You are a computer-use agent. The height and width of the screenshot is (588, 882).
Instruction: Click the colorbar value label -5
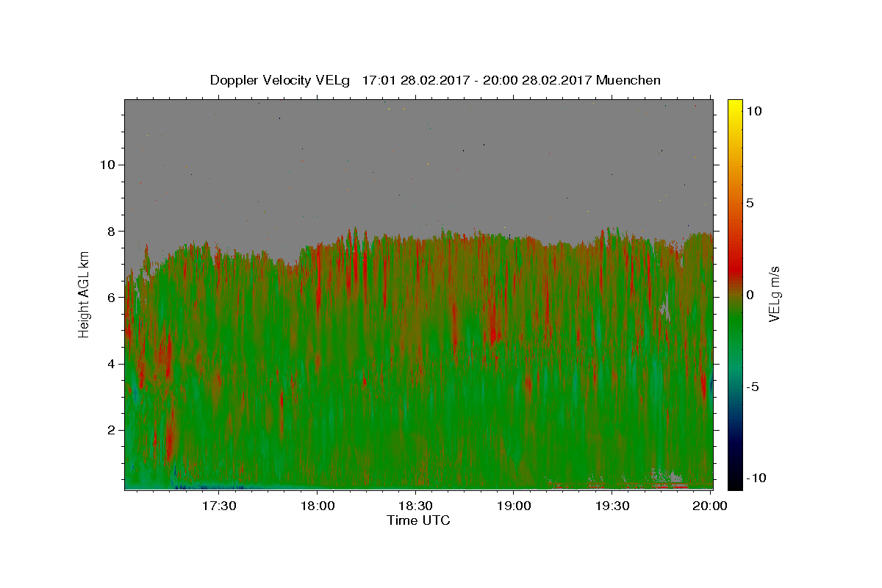point(753,387)
